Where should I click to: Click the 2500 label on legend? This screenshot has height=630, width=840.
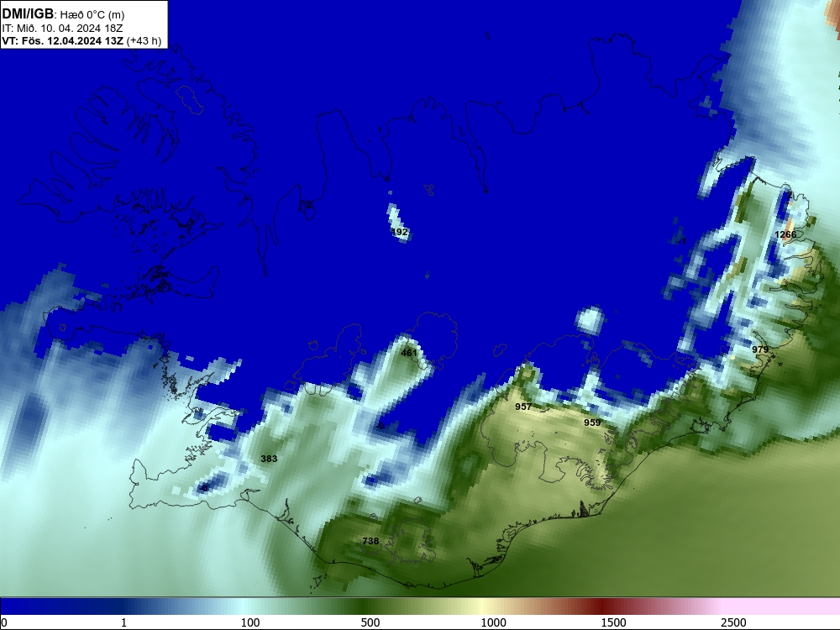tap(733, 622)
